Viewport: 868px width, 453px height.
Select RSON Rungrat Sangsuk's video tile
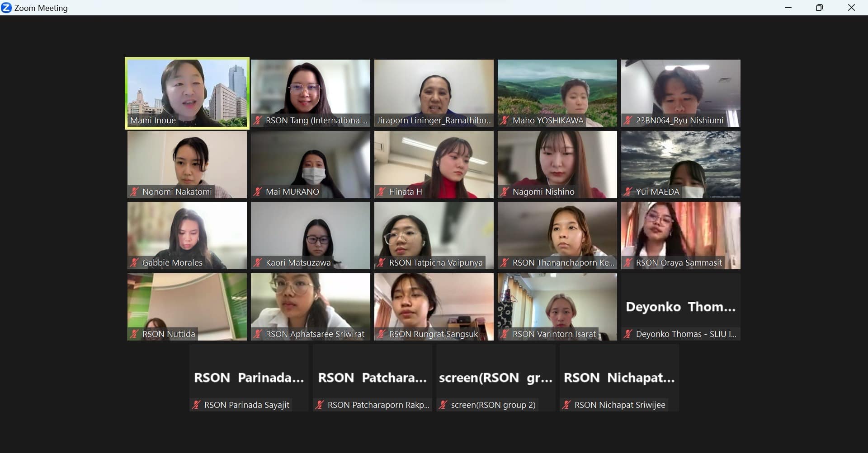pyautogui.click(x=434, y=307)
